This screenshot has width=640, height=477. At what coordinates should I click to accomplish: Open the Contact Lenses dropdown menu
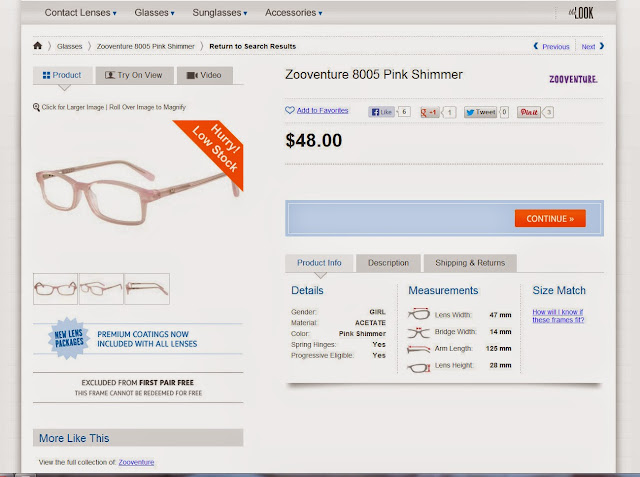click(80, 13)
